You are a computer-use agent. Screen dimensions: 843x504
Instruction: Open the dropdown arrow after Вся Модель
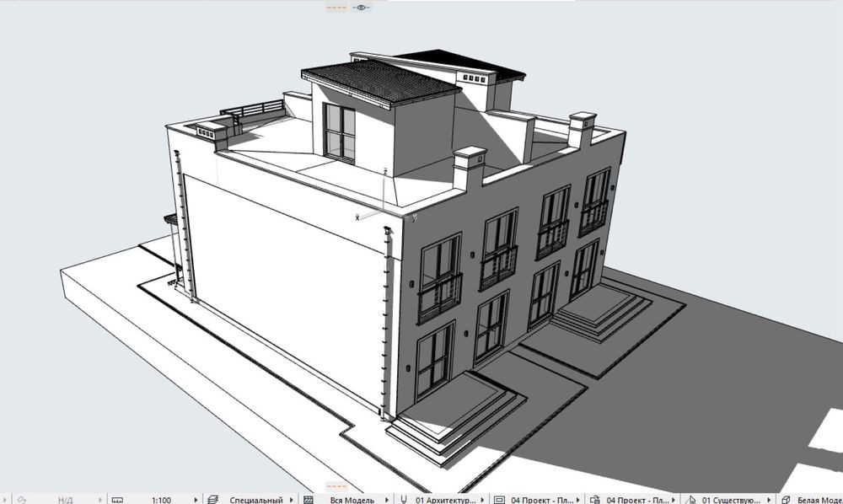tap(388, 499)
